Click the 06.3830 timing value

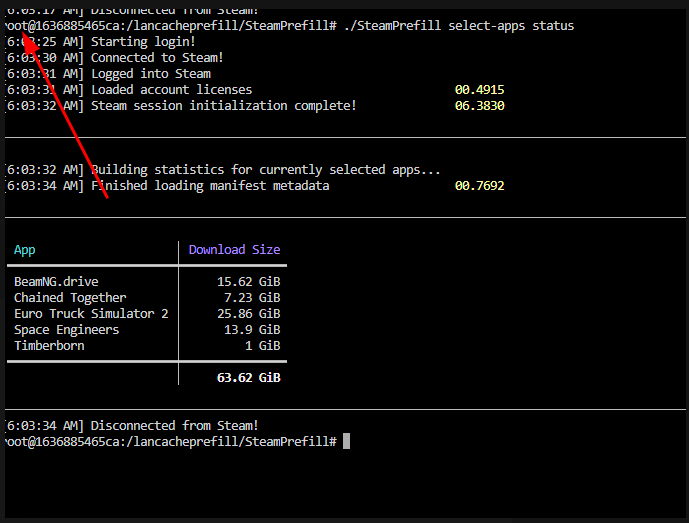point(479,106)
